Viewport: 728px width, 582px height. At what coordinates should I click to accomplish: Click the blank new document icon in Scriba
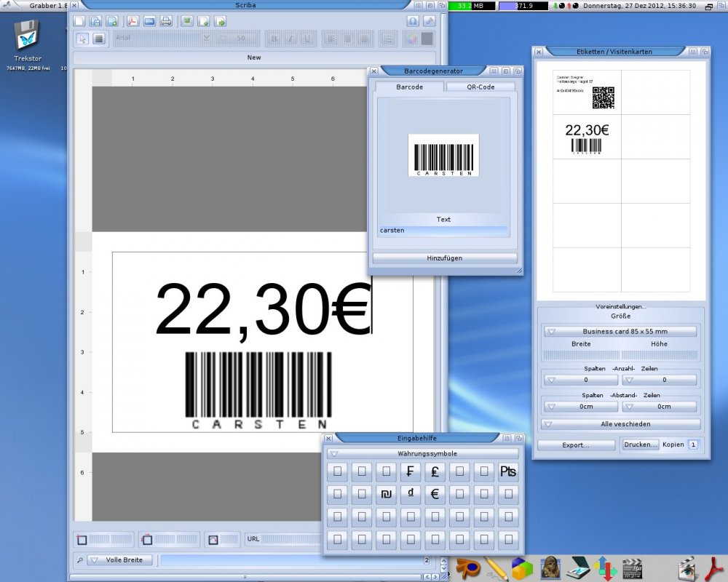tap(79, 21)
